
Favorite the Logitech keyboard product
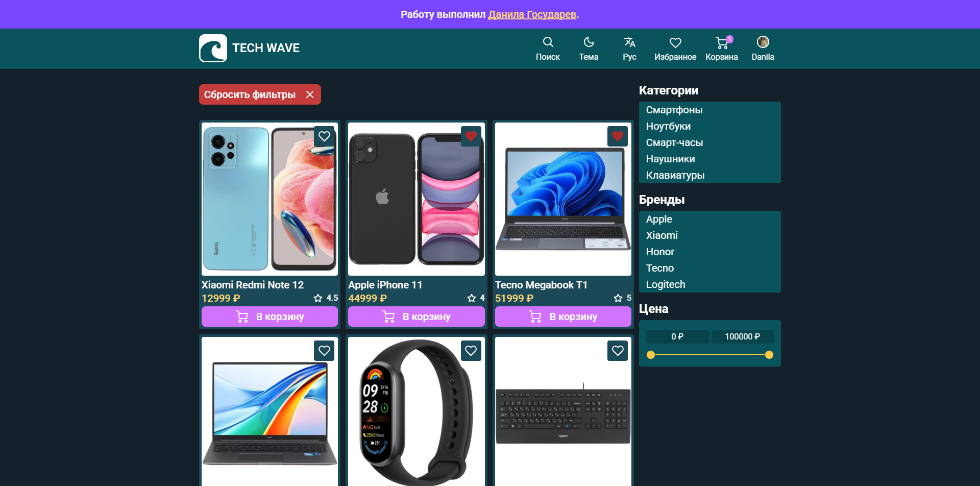pos(617,351)
